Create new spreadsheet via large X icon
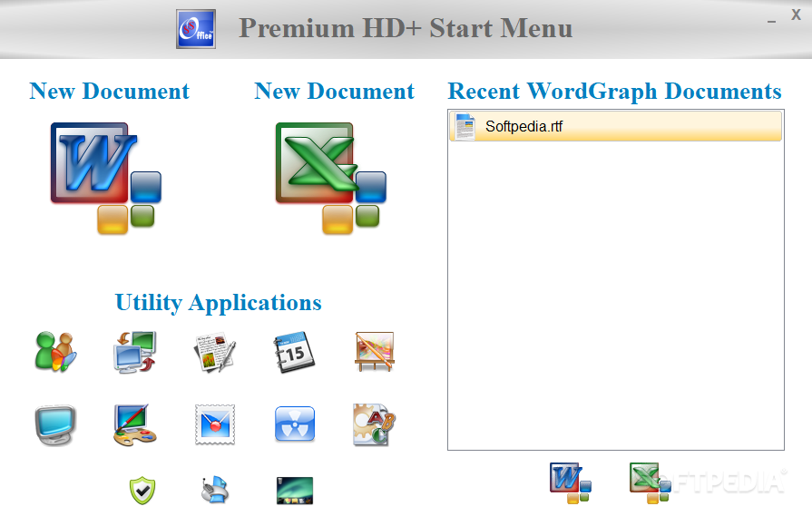The image size is (812, 516). 331,178
